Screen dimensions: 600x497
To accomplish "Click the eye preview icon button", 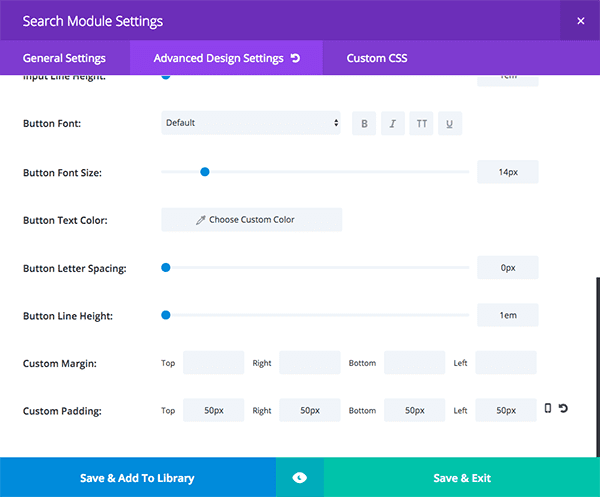I will [x=300, y=477].
